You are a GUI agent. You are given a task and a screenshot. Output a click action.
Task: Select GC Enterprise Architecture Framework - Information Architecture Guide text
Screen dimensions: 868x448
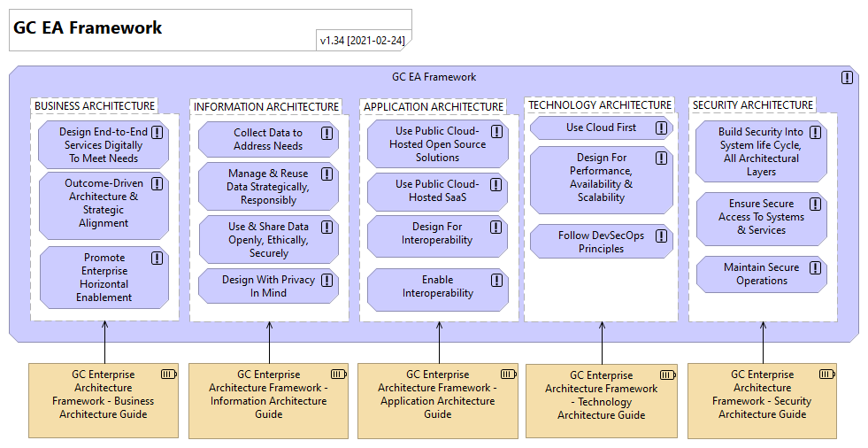(x=268, y=394)
